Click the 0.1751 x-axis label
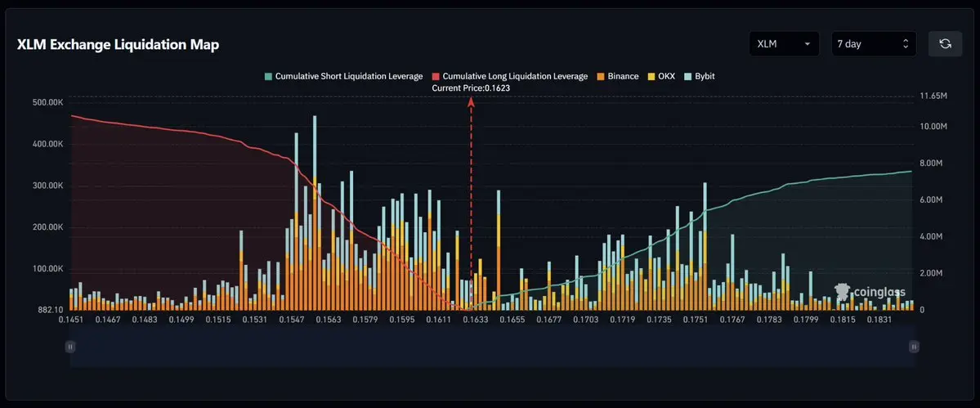Image resolution: width=980 pixels, height=408 pixels. tap(695, 319)
